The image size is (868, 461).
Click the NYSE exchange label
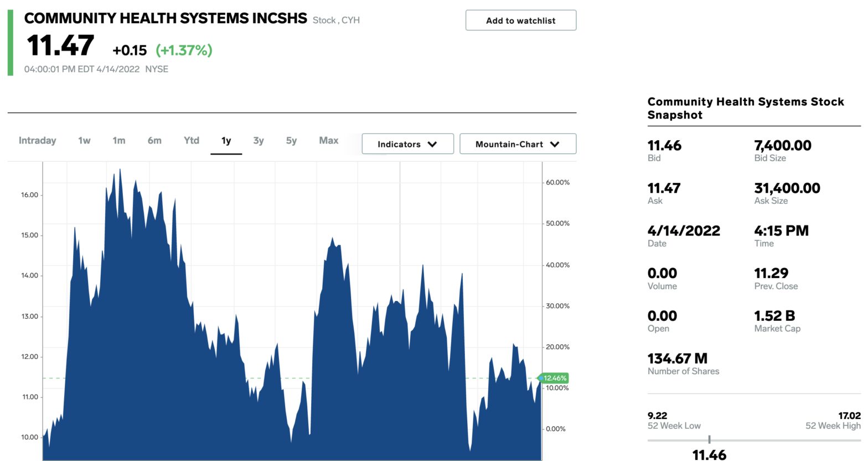tap(157, 69)
